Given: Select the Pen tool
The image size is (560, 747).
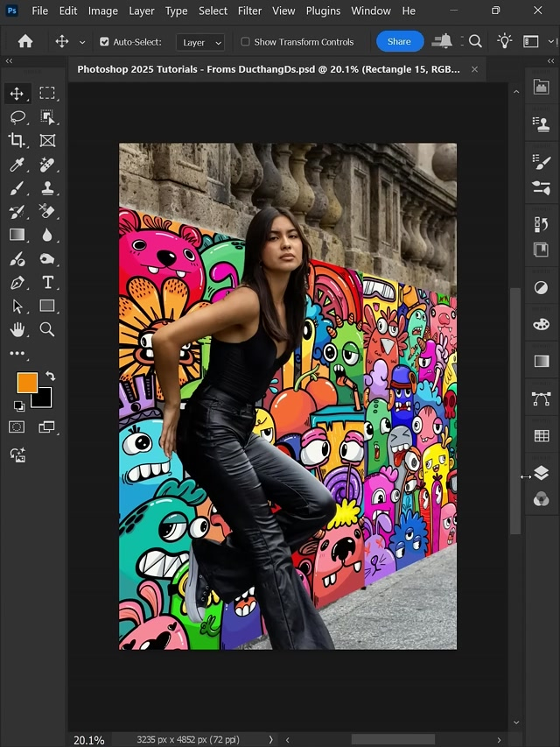Looking at the screenshot, I should [17, 282].
